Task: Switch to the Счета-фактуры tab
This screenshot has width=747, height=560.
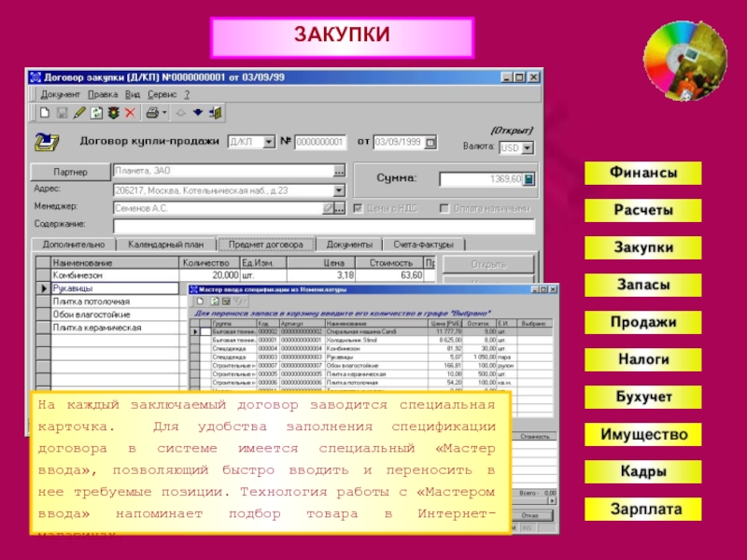Action: (423, 245)
